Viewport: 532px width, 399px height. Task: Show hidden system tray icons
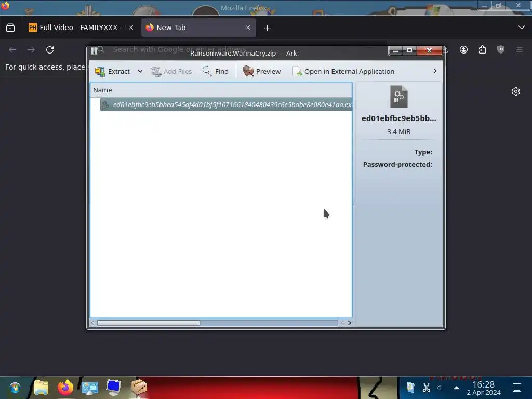(457, 388)
